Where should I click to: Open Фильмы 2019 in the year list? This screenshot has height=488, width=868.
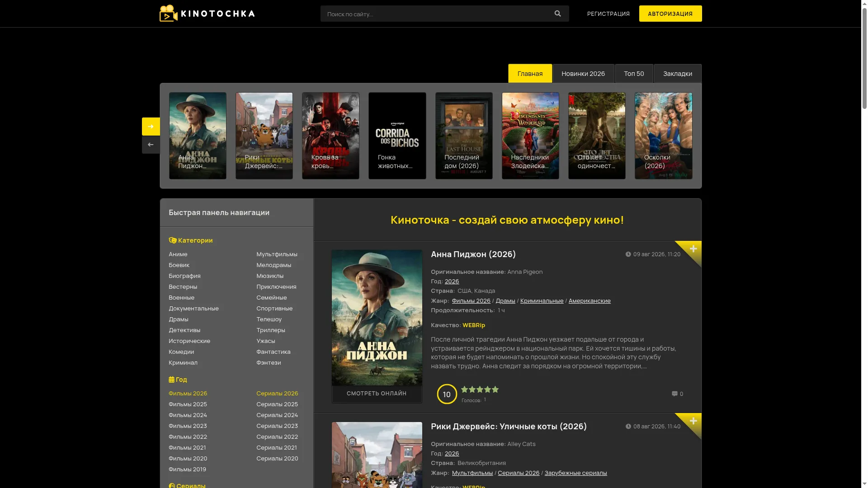tap(187, 469)
